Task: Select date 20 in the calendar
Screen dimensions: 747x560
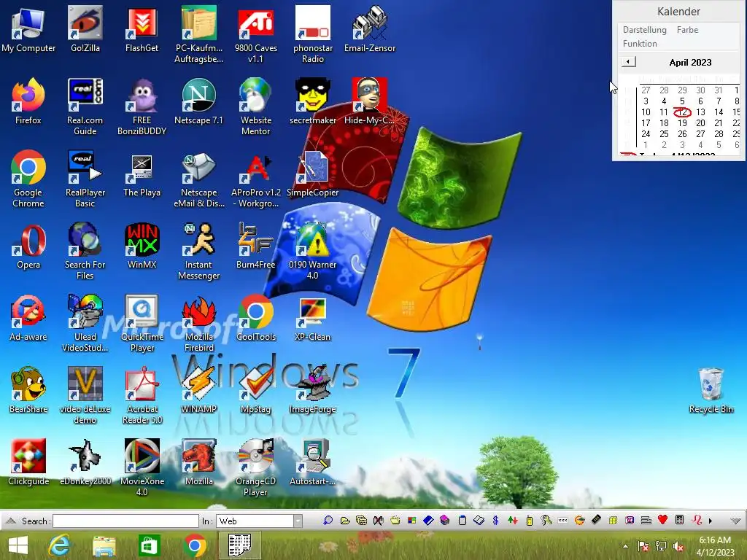Action: point(700,122)
